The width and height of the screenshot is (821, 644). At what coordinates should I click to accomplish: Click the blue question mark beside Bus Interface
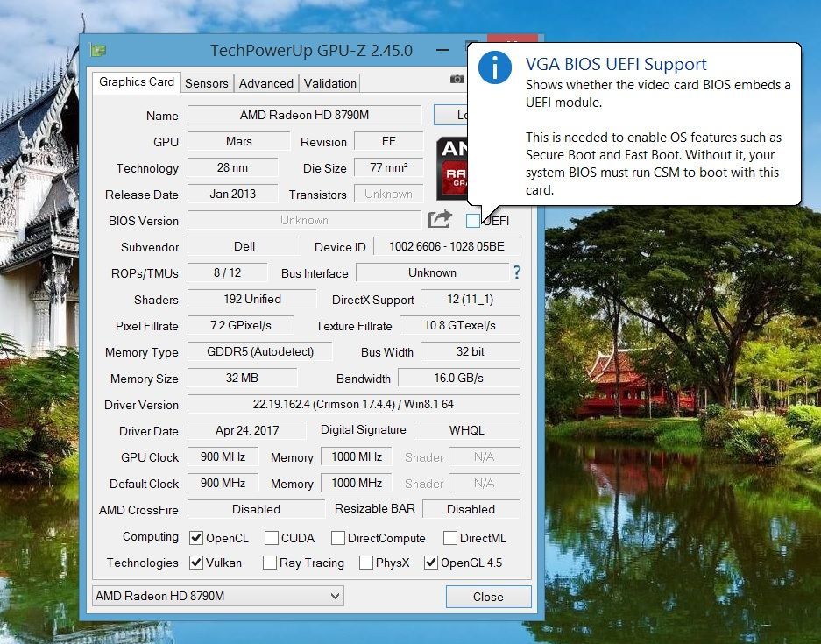coord(517,272)
